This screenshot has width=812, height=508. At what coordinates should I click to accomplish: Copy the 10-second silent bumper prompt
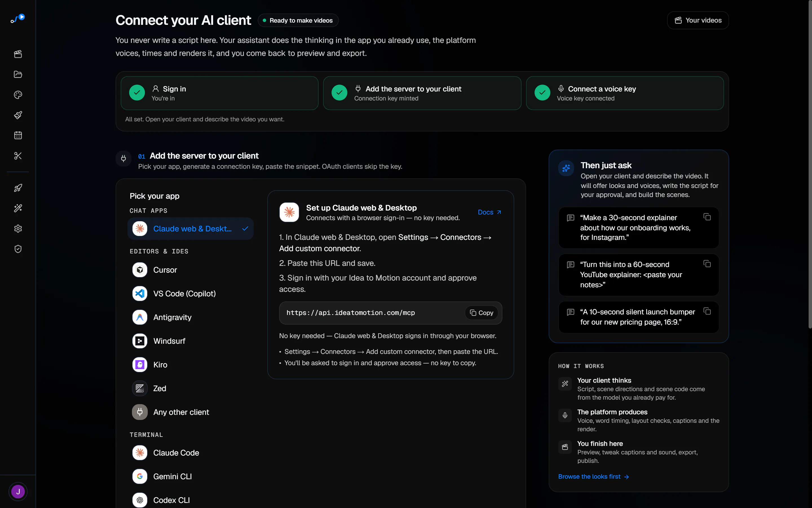(x=707, y=311)
